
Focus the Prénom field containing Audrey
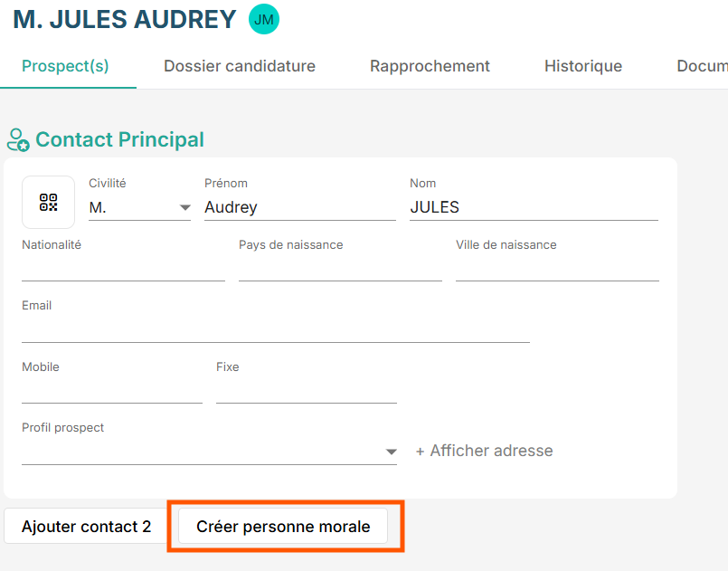(300, 207)
